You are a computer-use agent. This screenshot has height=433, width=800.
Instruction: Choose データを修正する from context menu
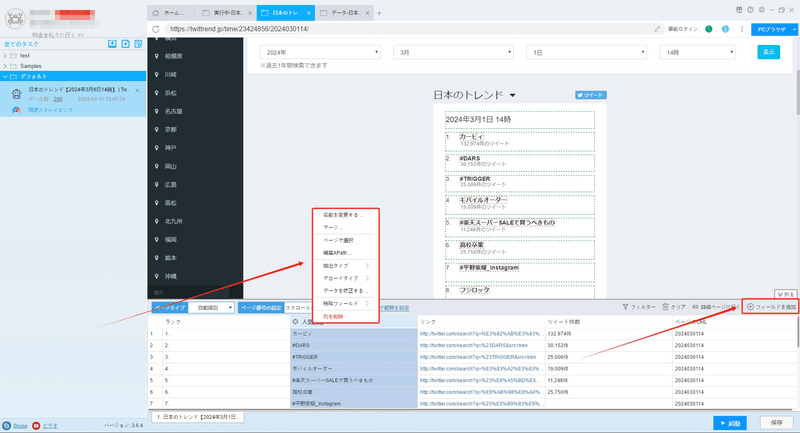[x=345, y=291]
